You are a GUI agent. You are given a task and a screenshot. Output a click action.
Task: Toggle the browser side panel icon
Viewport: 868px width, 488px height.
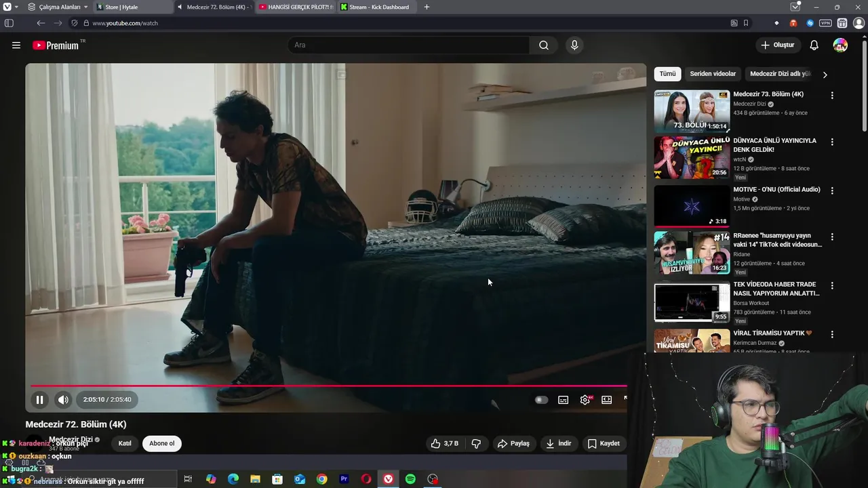[9, 23]
